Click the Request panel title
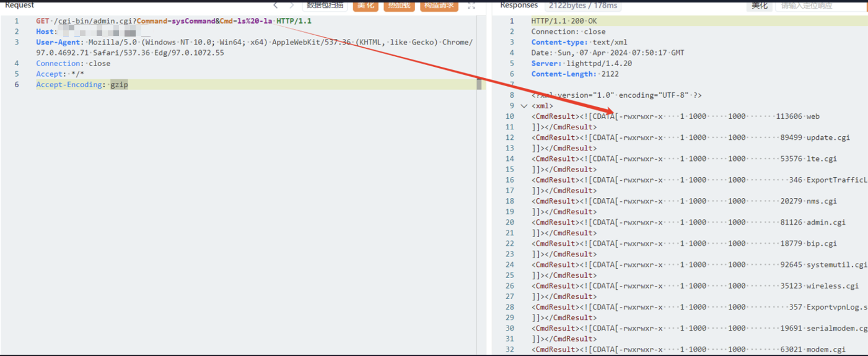Screen dimensions: 868x356 point(20,5)
